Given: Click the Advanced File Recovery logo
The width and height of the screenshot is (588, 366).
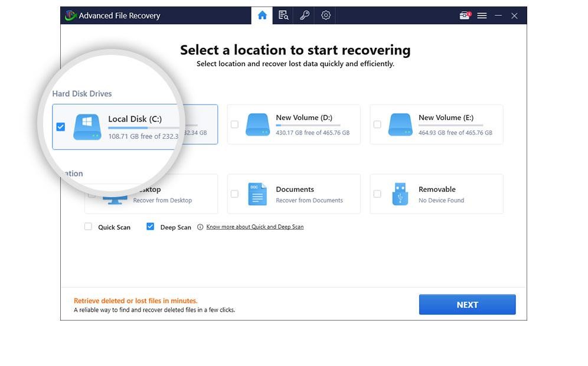Looking at the screenshot, I should pyautogui.click(x=71, y=15).
